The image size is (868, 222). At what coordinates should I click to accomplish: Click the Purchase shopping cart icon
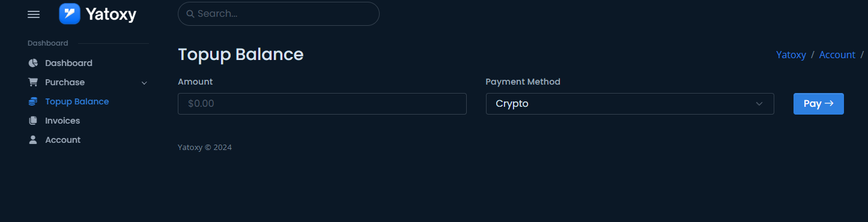point(33,82)
